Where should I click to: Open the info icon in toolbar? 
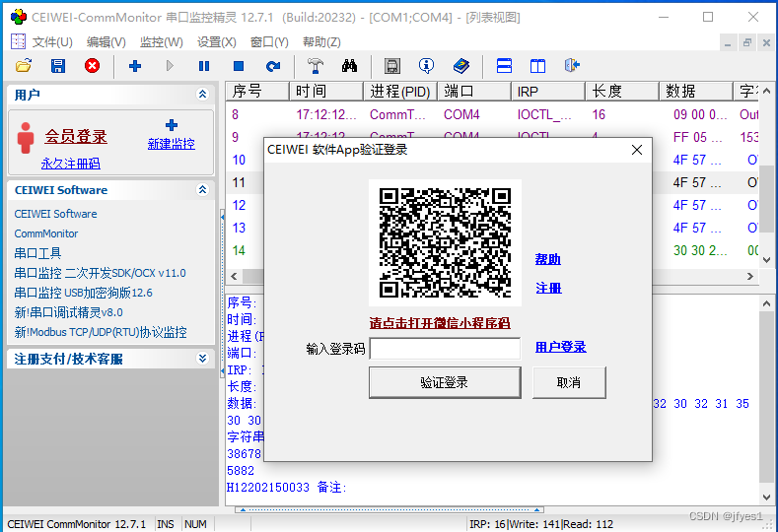tap(426, 65)
